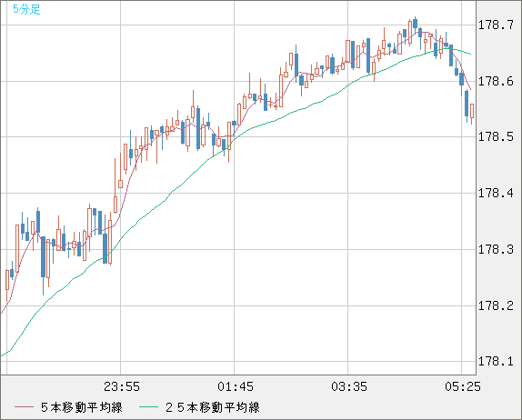Click the 23:55 time axis label
The image size is (522, 420).
point(122,386)
